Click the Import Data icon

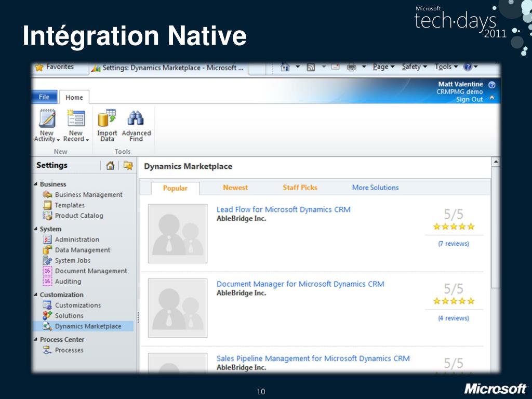107,118
